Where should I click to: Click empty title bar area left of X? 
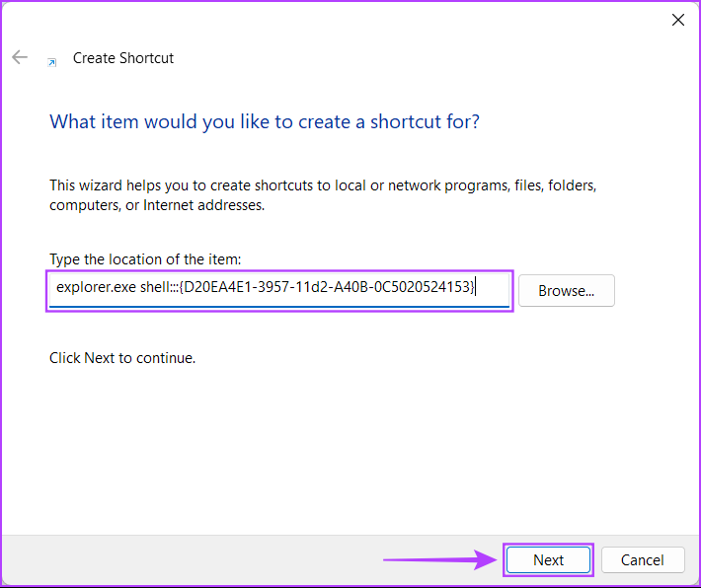[395, 20]
